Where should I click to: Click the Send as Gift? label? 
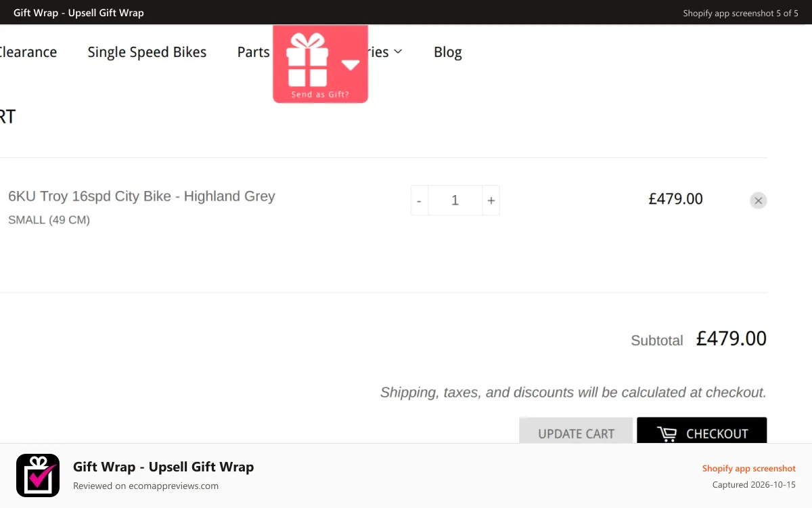point(320,95)
